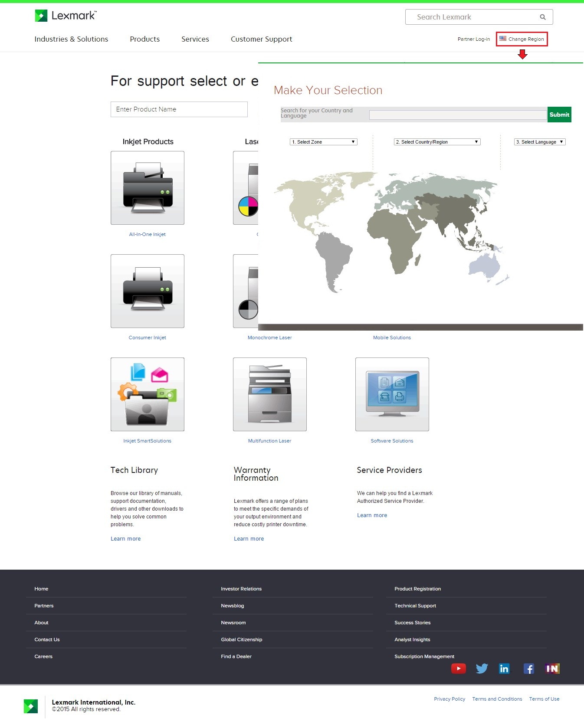The image size is (584, 728).
Task: Open the Terms and Conditions link
Action: coord(497,699)
